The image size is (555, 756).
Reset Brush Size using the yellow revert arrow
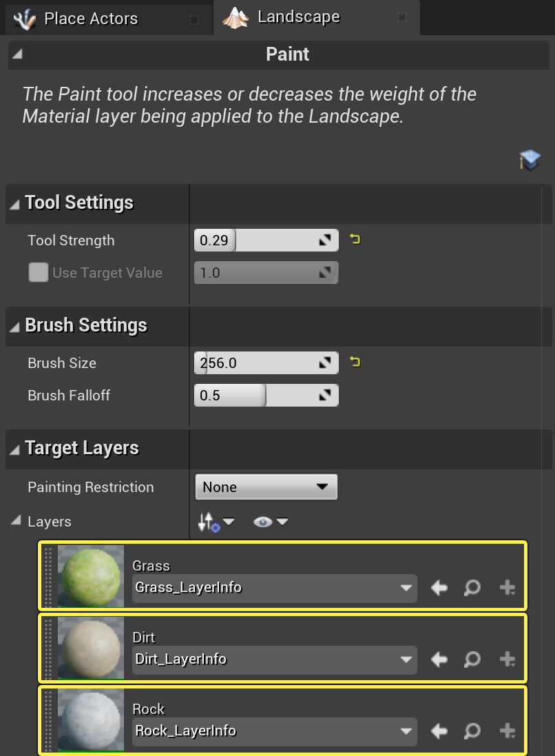[354, 361]
